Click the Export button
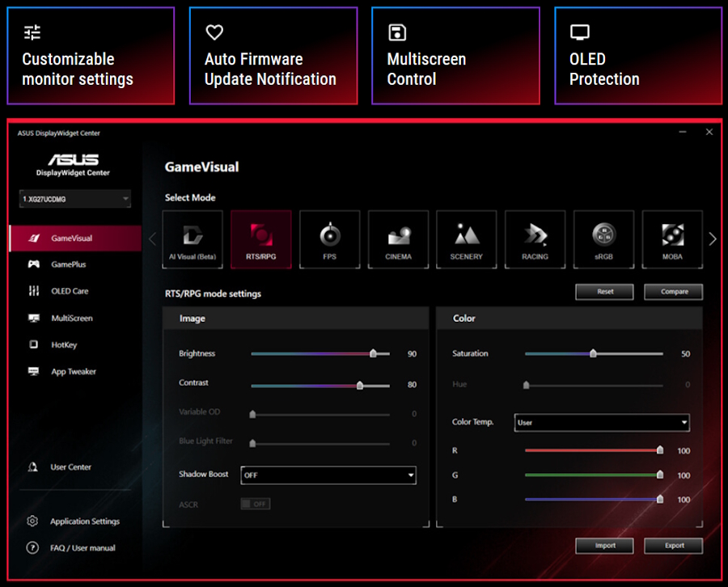The image size is (728, 587). pos(674,546)
